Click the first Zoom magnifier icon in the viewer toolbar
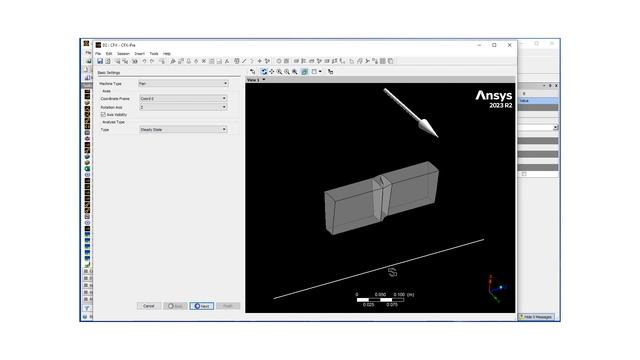The height and width of the screenshot is (360, 640). (x=280, y=72)
